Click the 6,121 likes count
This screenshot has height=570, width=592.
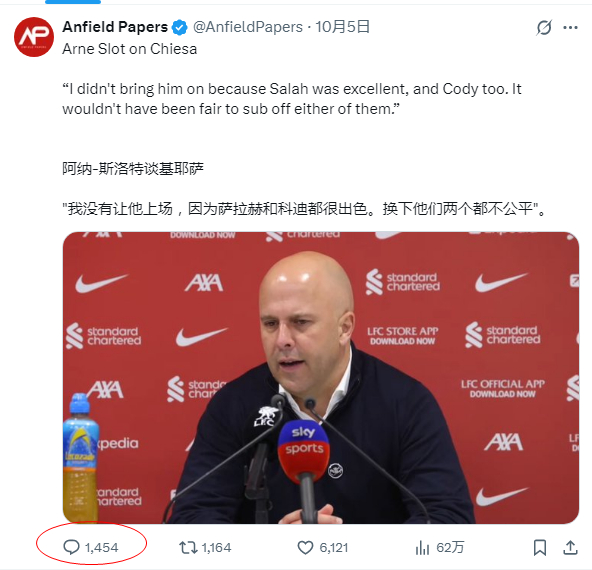pyautogui.click(x=334, y=548)
